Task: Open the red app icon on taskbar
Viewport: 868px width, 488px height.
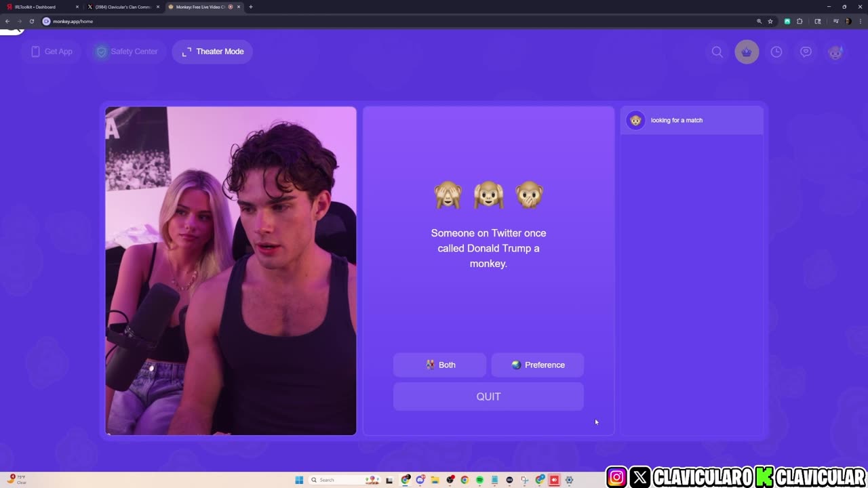Action: pos(554,480)
